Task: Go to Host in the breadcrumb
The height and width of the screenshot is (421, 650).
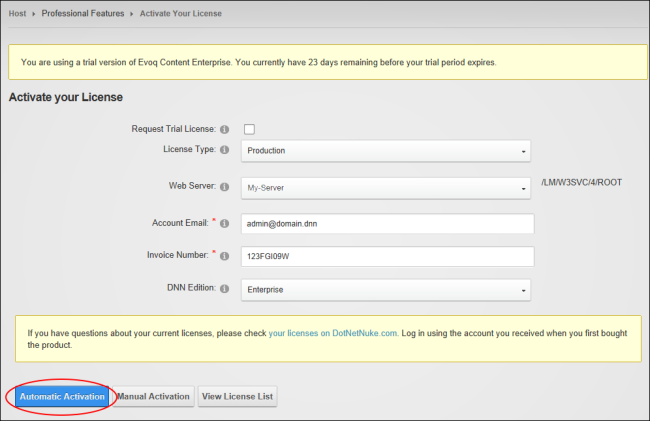Action: (x=17, y=13)
